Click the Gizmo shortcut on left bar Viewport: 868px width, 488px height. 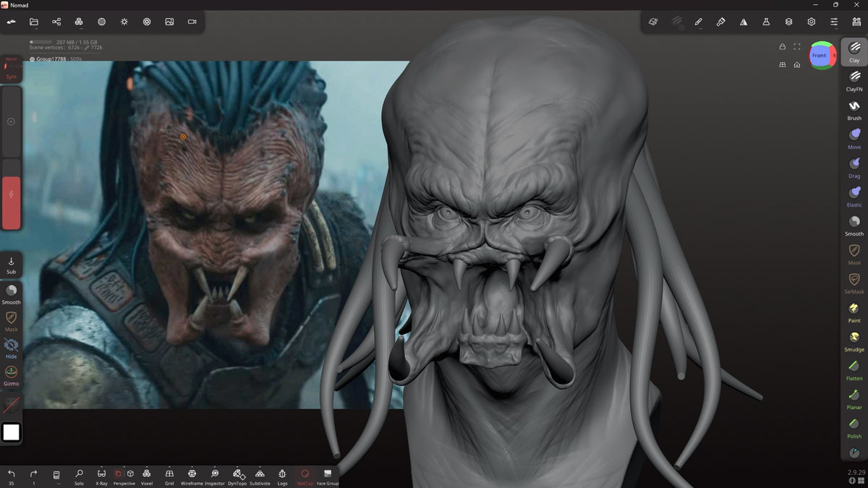(11, 375)
